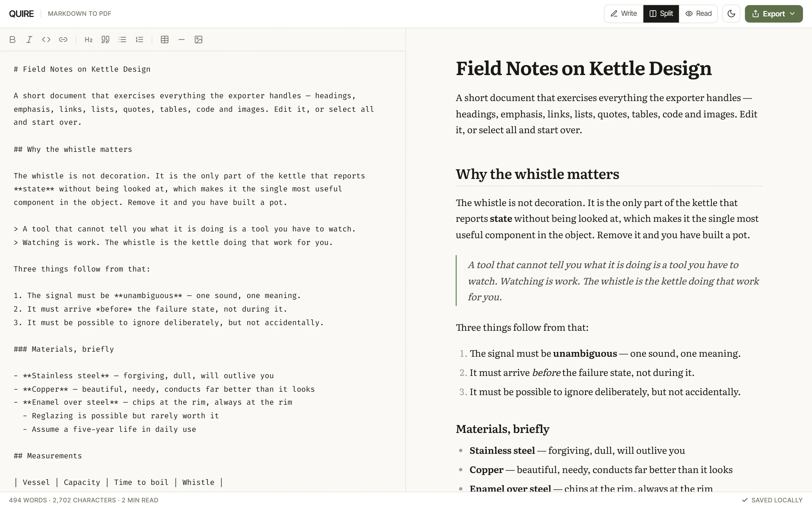Switch to Split view
812x508 pixels.
[x=661, y=14]
